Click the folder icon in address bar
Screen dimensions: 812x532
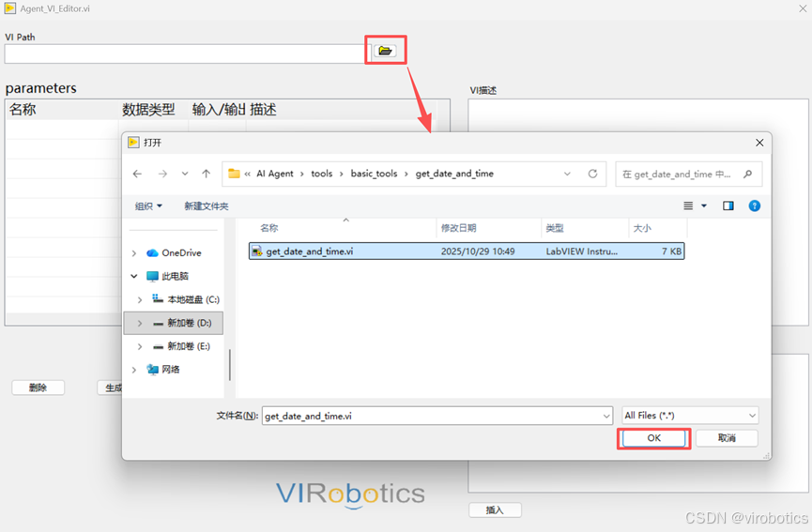tap(234, 174)
